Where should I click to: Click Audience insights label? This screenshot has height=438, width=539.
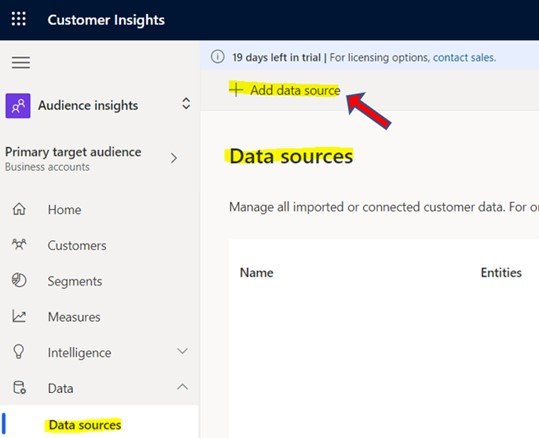tap(88, 105)
